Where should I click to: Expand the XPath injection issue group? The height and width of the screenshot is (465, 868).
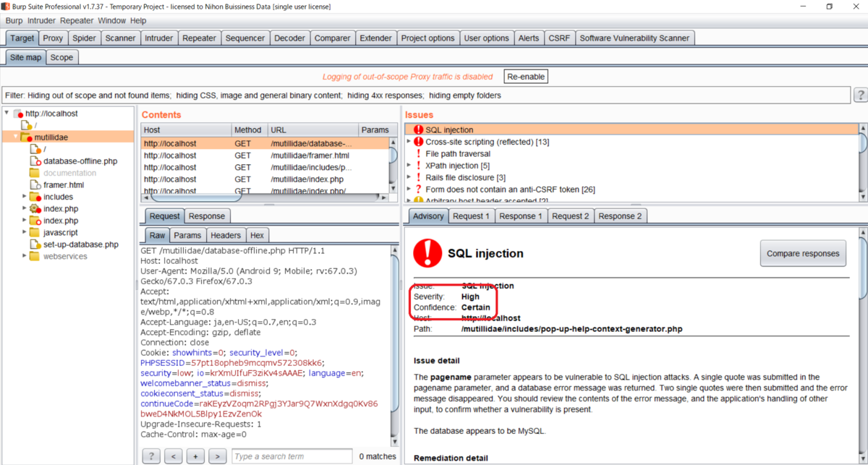point(409,166)
